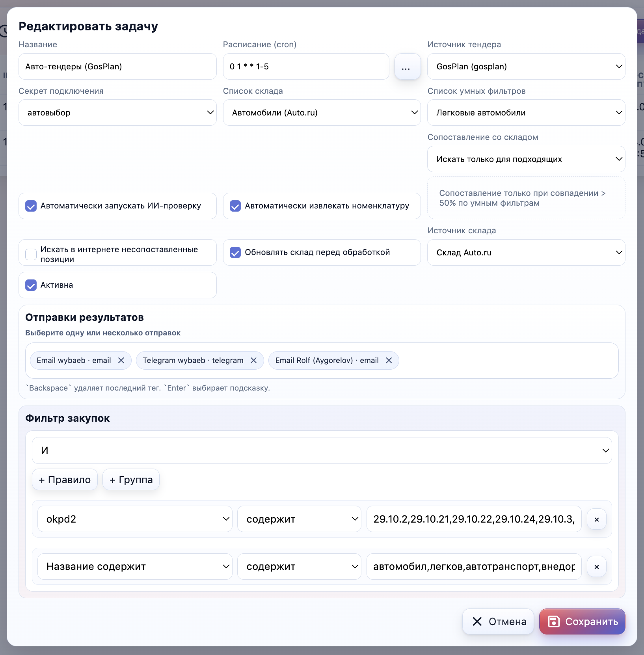The image size is (644, 655).
Task: Click the Сохранить save button
Action: tap(582, 622)
